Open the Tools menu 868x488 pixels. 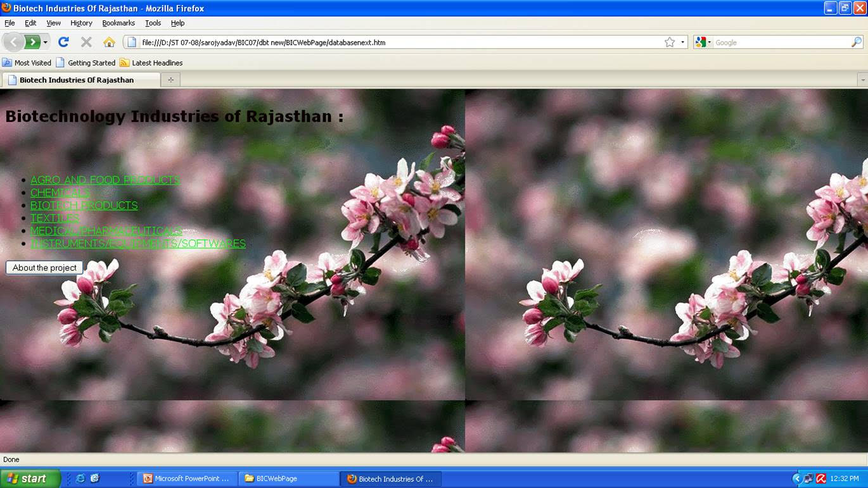click(153, 23)
